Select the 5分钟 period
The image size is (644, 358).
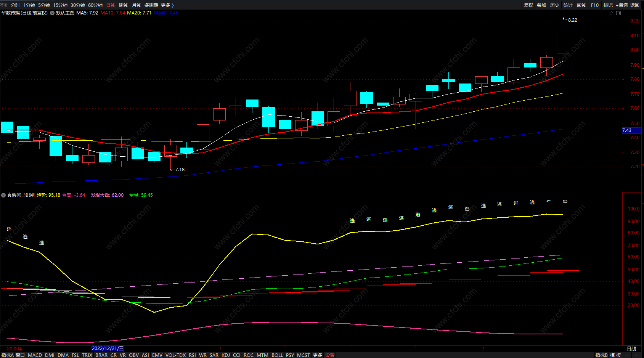point(44,5)
